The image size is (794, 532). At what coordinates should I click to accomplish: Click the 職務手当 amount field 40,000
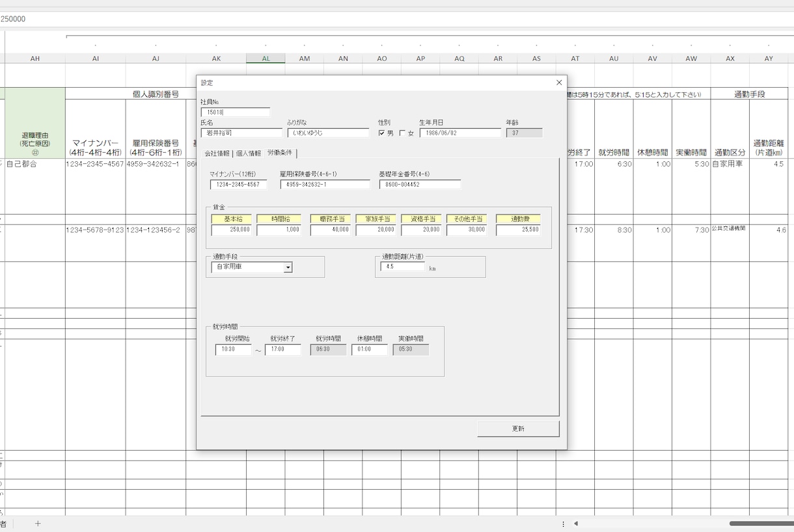coord(331,230)
